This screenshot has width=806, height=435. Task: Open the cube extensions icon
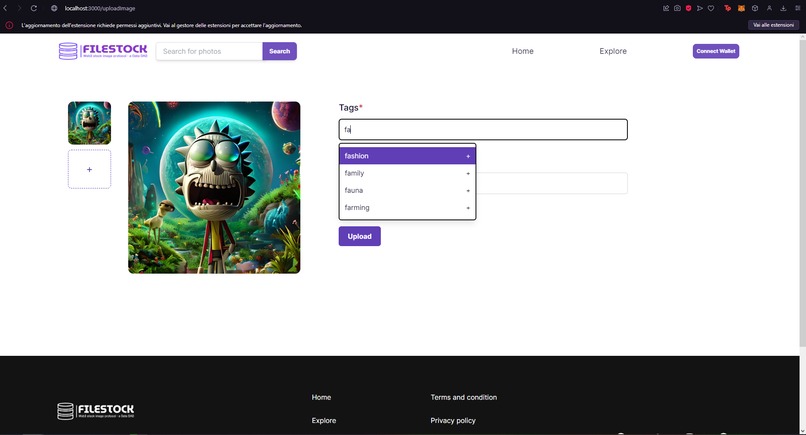[755, 8]
